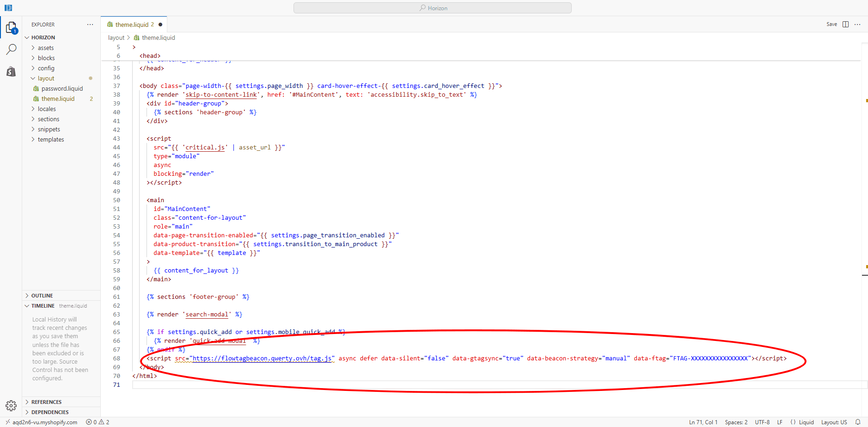
Task: Open Explorer's more-actions ellipsis
Action: (x=90, y=24)
